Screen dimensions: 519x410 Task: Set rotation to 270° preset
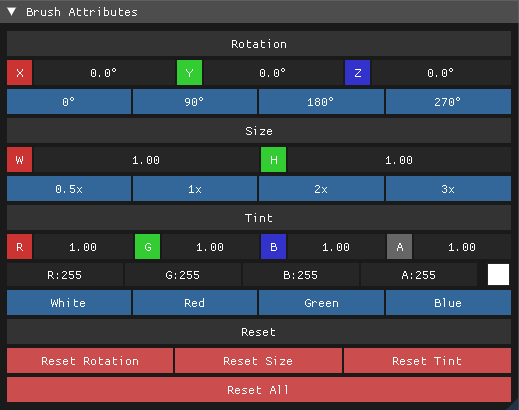click(x=448, y=102)
